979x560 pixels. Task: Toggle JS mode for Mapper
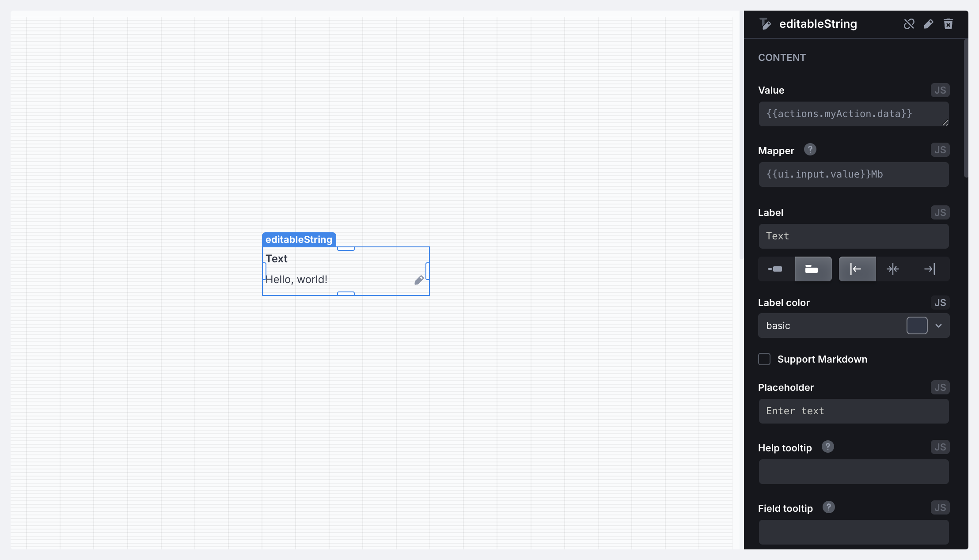(940, 150)
